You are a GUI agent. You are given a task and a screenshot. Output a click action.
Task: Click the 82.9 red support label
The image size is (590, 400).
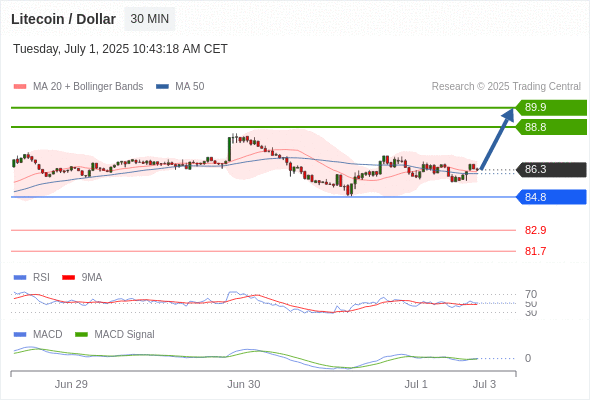tap(535, 230)
